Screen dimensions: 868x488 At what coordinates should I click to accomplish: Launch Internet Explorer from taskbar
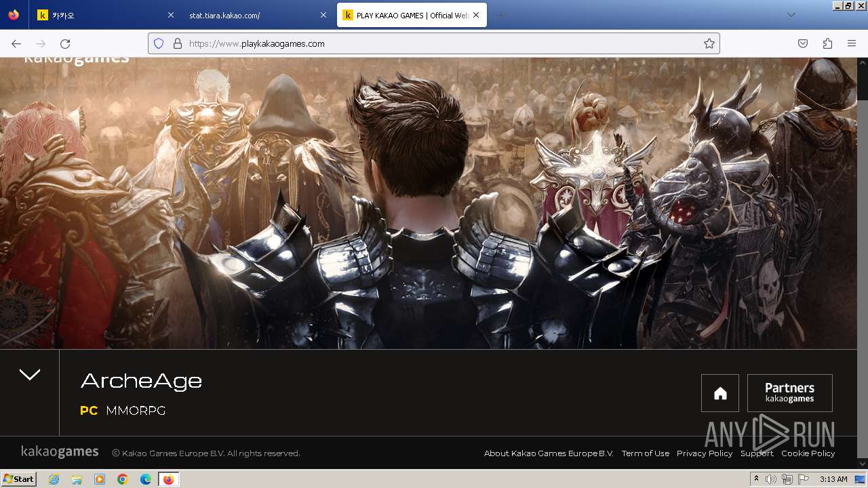click(x=54, y=479)
